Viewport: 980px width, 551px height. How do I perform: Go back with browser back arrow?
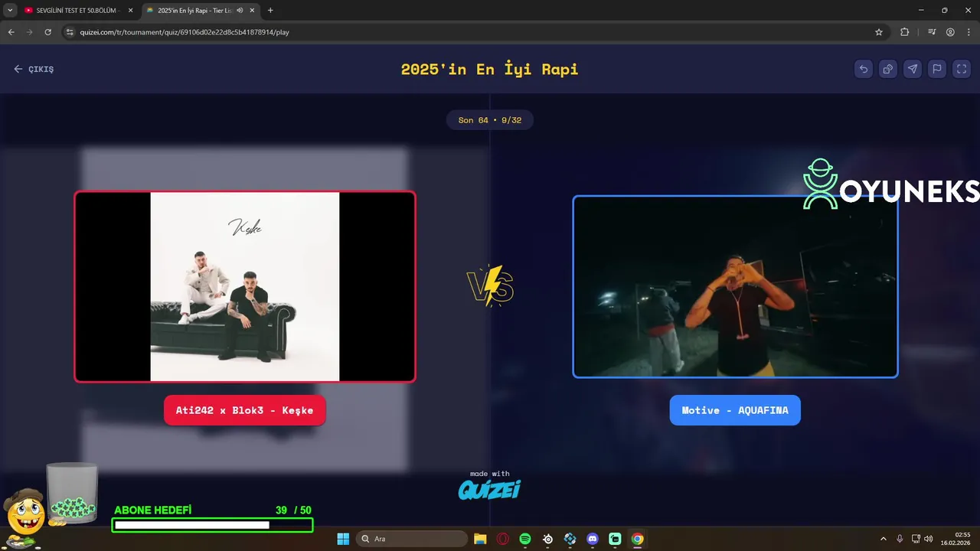pyautogui.click(x=11, y=32)
